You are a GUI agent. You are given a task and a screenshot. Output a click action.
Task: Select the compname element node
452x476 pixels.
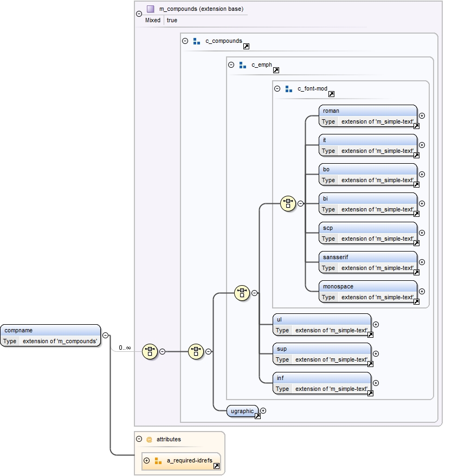pos(50,330)
